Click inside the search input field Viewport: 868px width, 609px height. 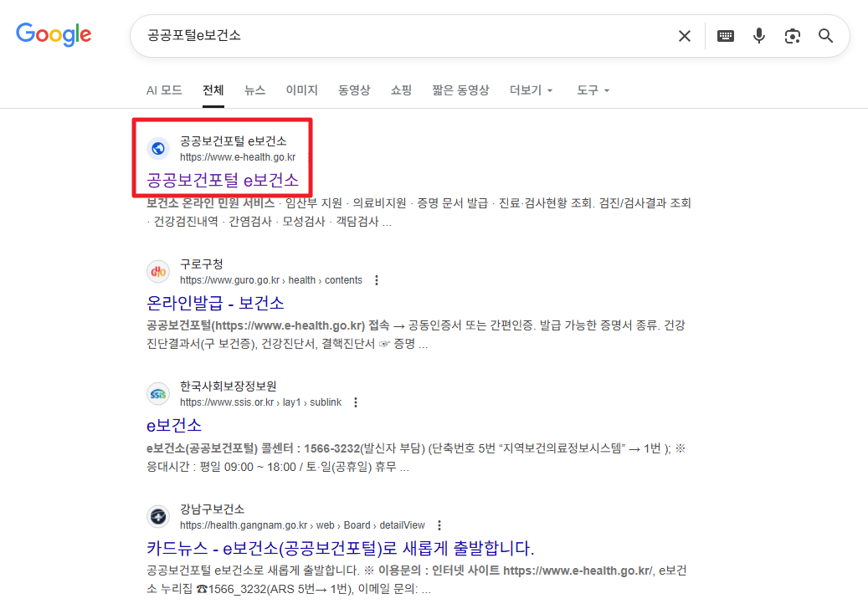click(377, 36)
